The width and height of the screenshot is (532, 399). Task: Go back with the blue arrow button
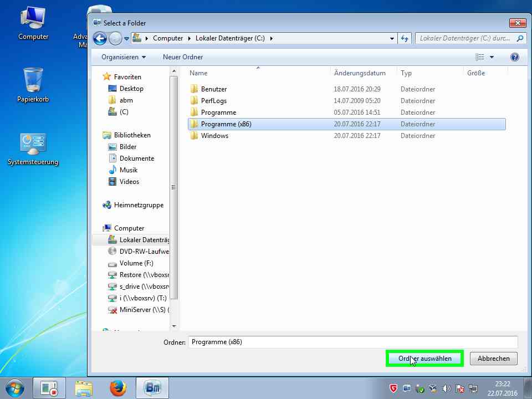[x=100, y=38]
